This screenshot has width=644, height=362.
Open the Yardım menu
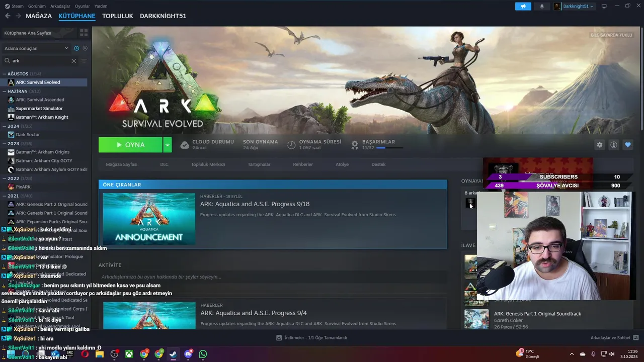(x=101, y=6)
